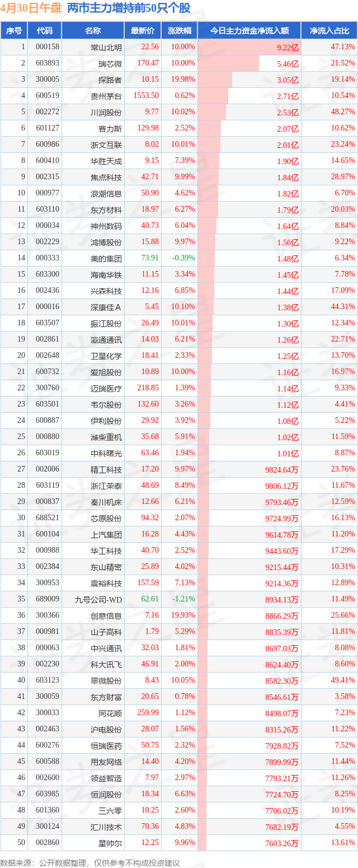The width and height of the screenshot is (358, 868).
Task: Select stock name 神州数码
Action: [106, 226]
